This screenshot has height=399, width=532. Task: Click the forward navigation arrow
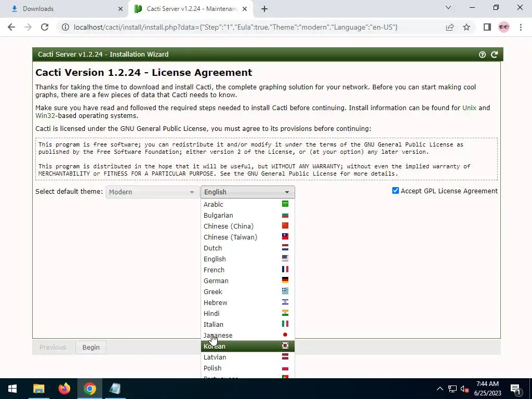tap(28, 27)
